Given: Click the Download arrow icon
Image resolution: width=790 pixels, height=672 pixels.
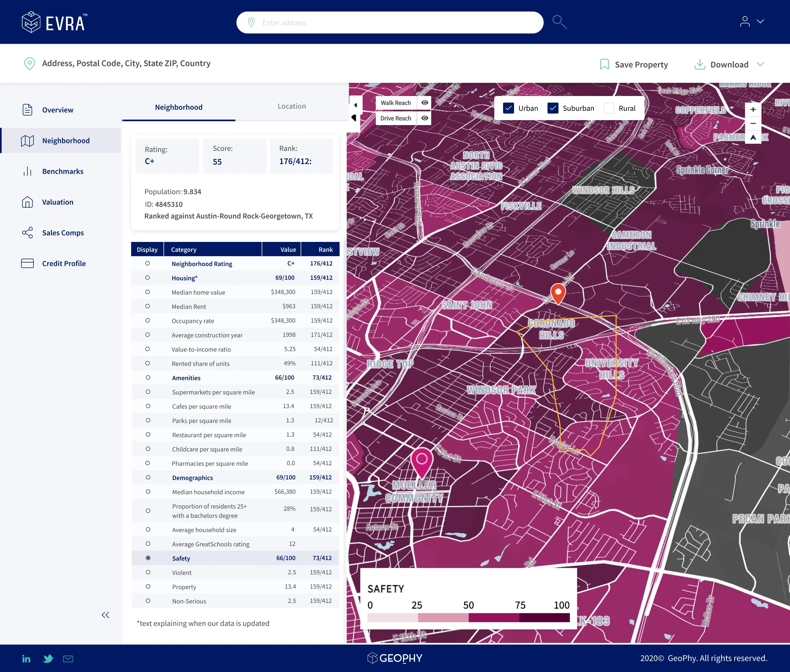Looking at the screenshot, I should 700,64.
